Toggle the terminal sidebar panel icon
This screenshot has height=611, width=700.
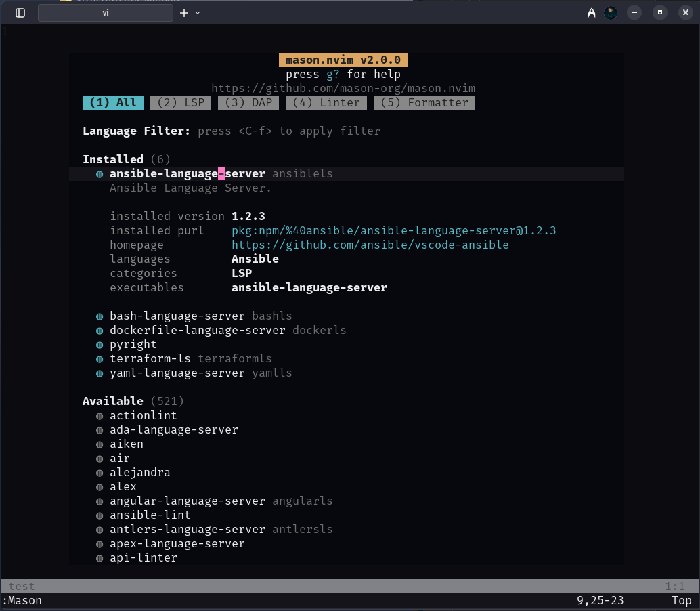click(20, 13)
